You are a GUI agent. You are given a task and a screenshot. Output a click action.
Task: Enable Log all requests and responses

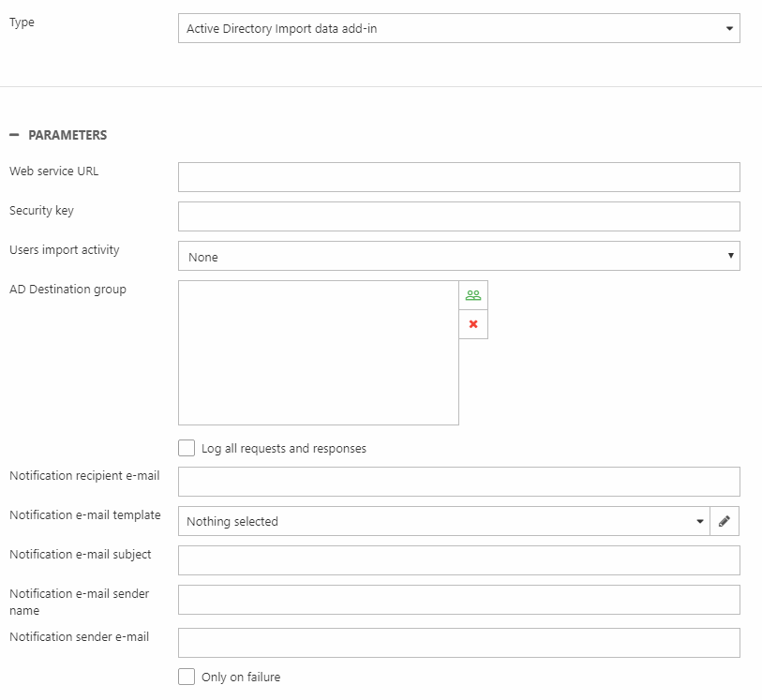click(187, 448)
